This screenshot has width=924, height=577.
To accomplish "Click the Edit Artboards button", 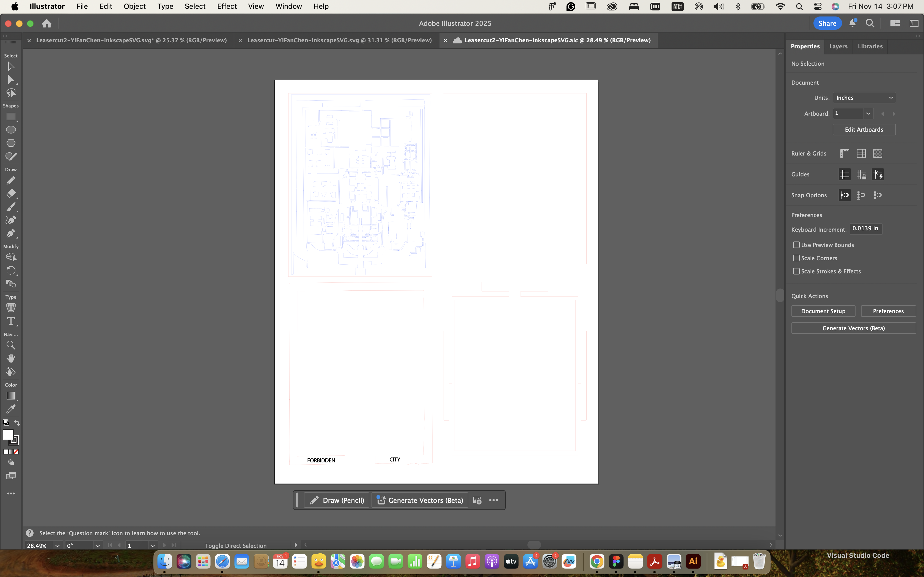I will click(864, 130).
